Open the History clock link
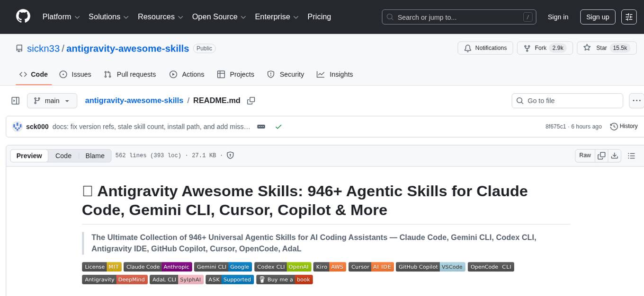Viewport: 644px width, 296px height. [x=624, y=126]
